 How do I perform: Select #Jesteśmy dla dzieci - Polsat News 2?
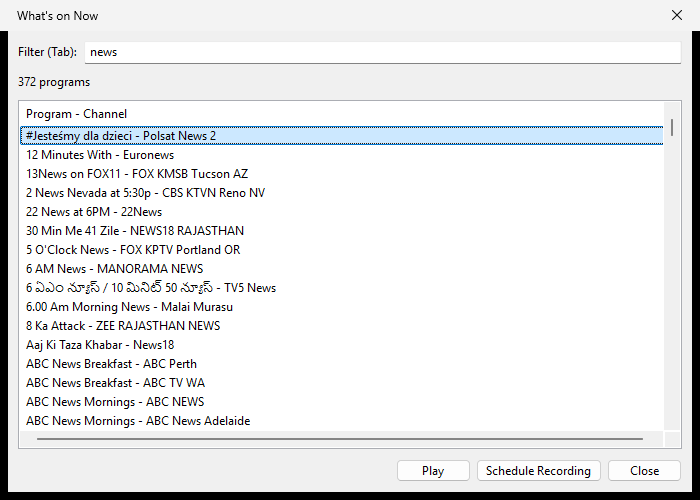(x=342, y=136)
